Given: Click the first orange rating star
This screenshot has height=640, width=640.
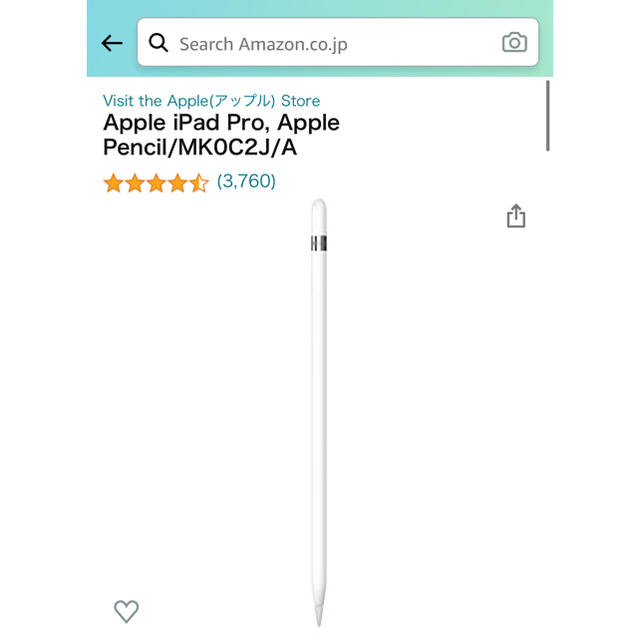Looking at the screenshot, I should click(113, 182).
